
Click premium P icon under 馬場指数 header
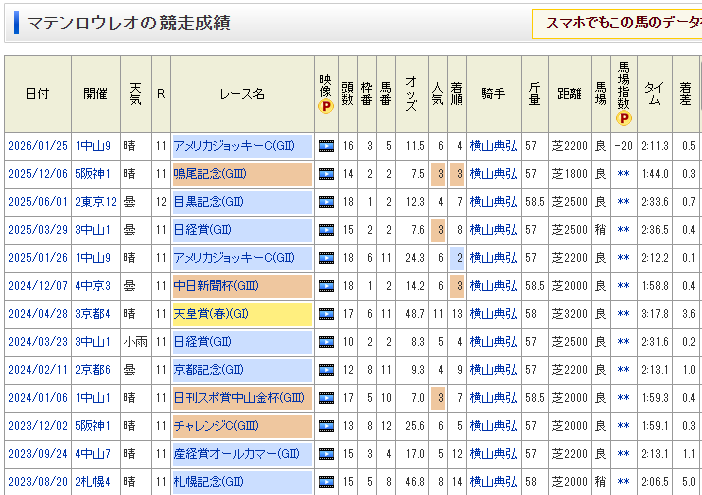pyautogui.click(x=624, y=118)
